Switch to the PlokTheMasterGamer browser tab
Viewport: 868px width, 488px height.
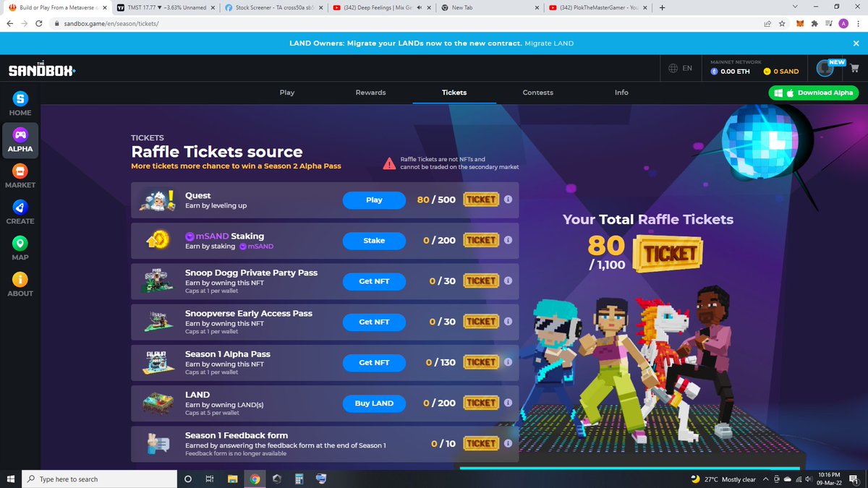599,7
